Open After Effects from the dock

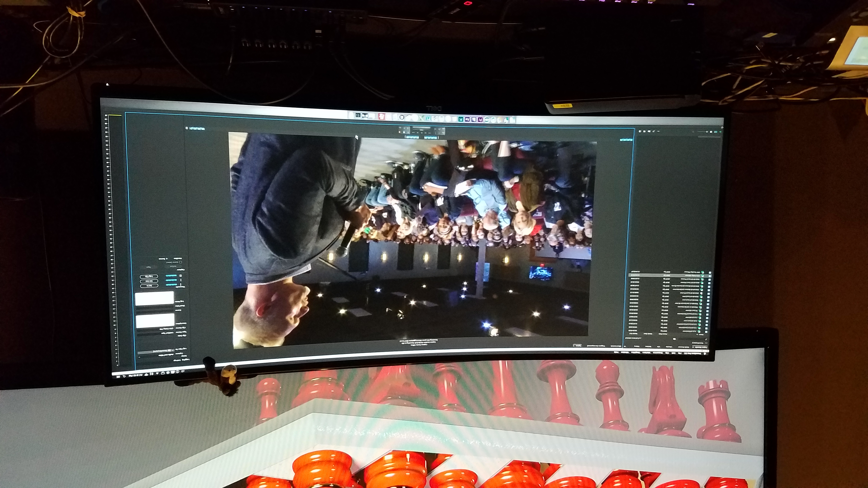coord(467,120)
